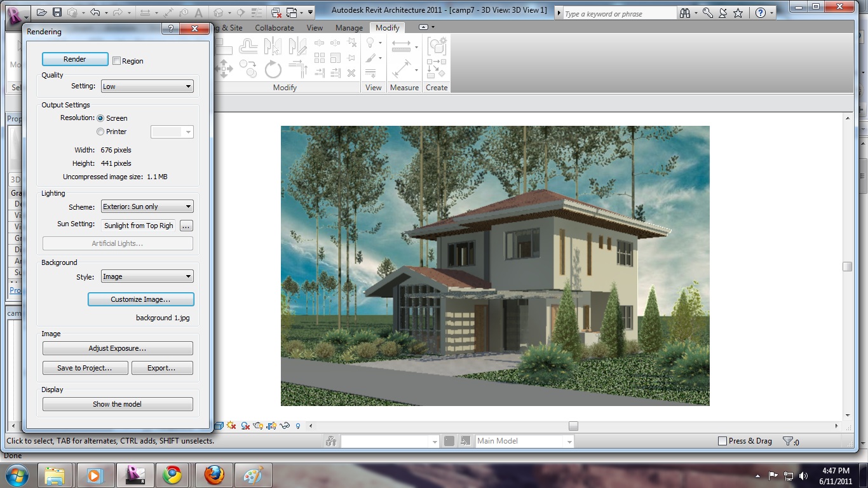Click the search keyword input field
Screen dimensions: 868x488
(619, 13)
